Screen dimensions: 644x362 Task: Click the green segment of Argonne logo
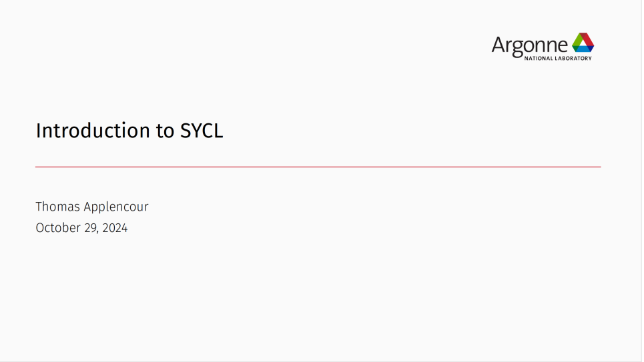[x=577, y=42]
